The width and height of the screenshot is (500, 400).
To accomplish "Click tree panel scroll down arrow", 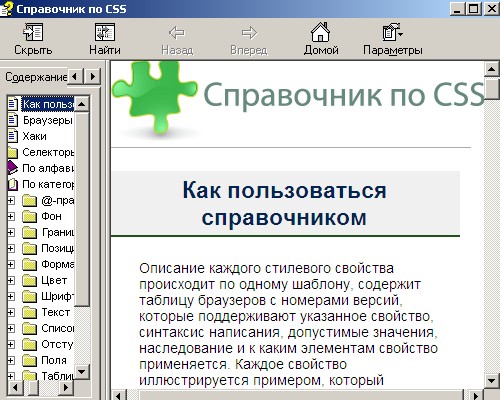I will 82,372.
